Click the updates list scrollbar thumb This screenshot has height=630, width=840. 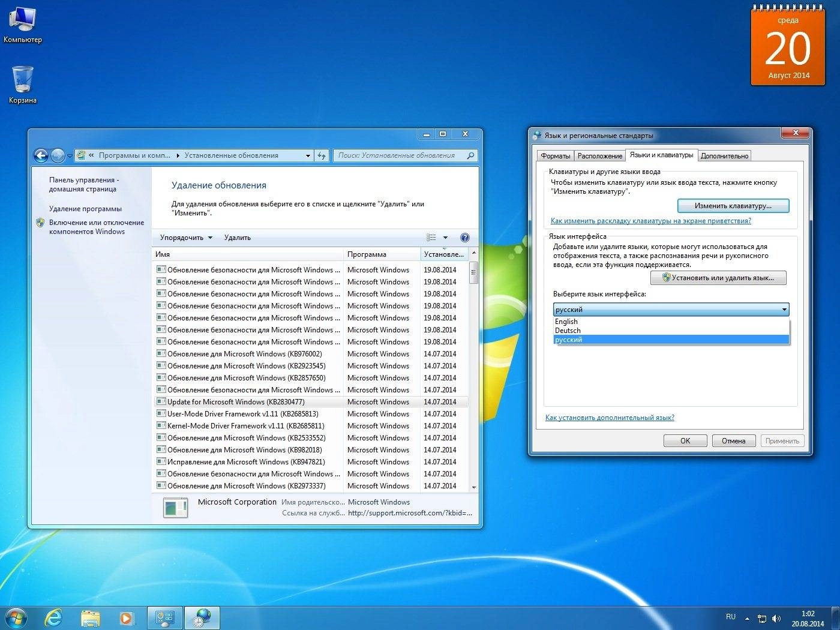pos(473,274)
